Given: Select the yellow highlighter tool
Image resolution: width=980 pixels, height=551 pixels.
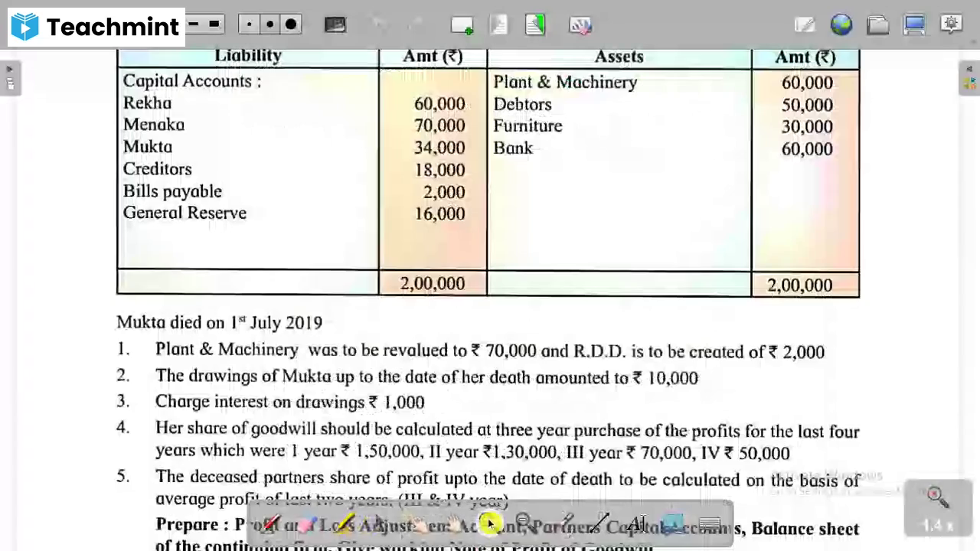Looking at the screenshot, I should pos(345,523).
